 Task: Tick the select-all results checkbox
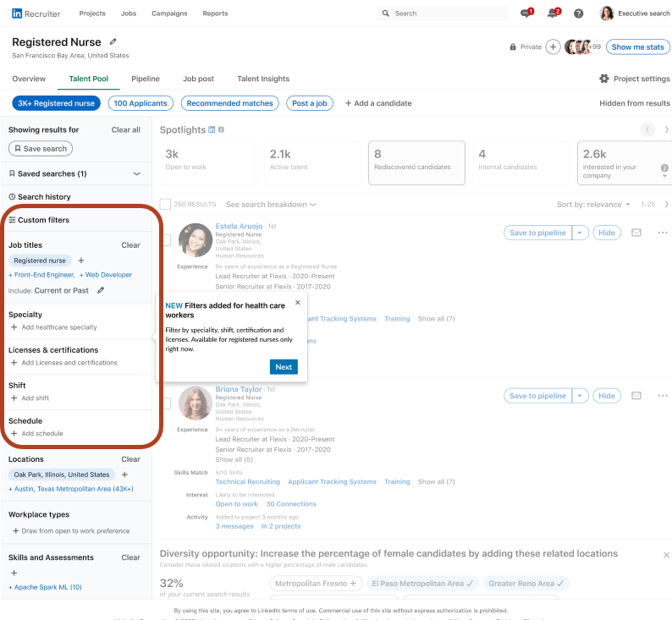pos(165,204)
